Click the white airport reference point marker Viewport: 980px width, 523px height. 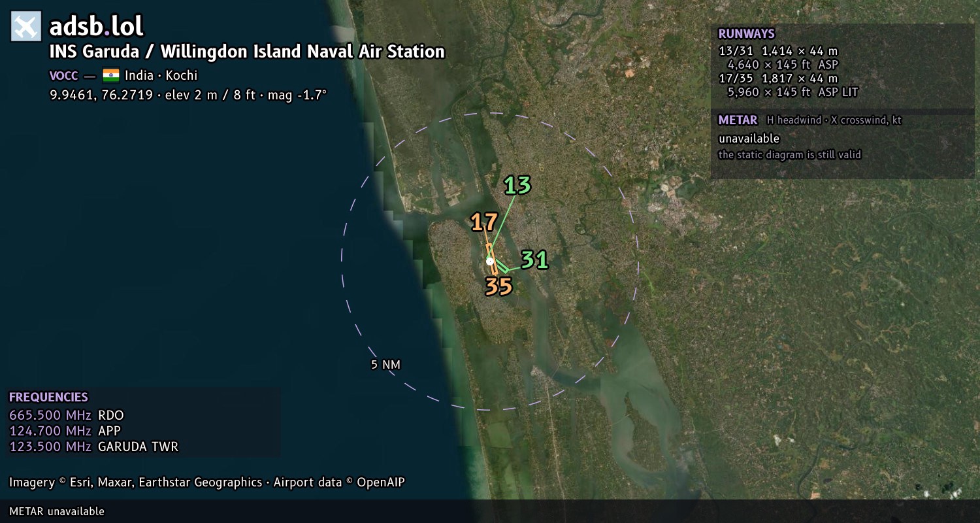tap(490, 261)
